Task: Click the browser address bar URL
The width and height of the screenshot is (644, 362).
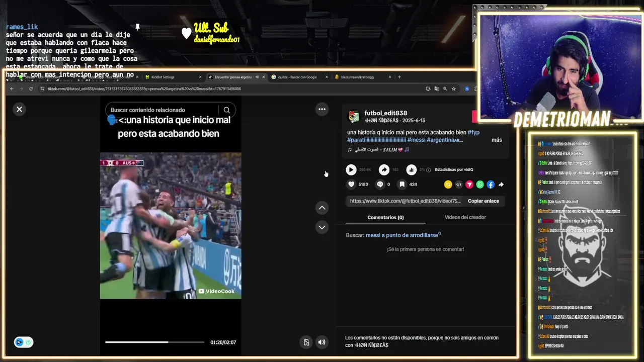Action: click(144, 89)
